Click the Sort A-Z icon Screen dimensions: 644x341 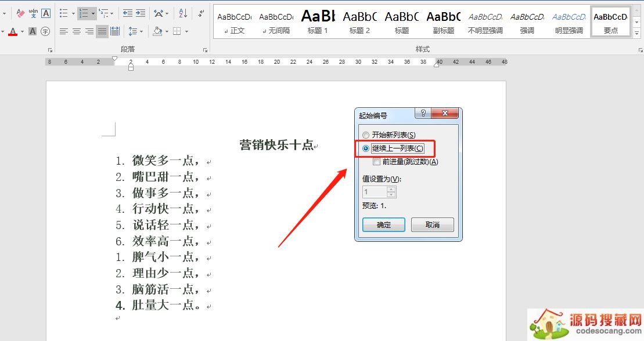(x=183, y=13)
